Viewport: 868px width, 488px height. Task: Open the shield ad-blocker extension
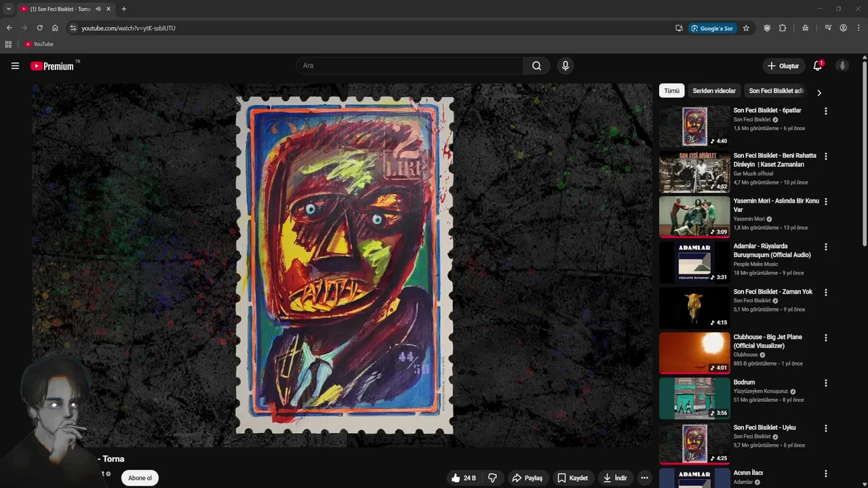pos(767,28)
